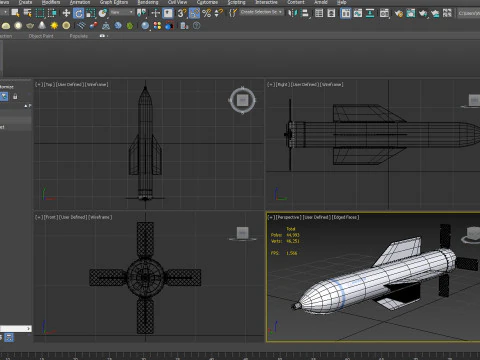Open the Wireframe shading menu in Top viewport
The width and height of the screenshot is (480, 360).
coord(97,85)
